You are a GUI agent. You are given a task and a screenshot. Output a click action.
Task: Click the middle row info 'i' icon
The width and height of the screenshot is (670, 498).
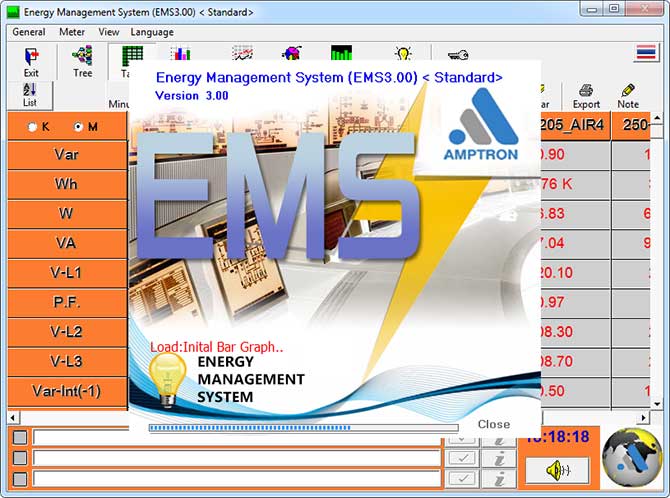click(499, 458)
